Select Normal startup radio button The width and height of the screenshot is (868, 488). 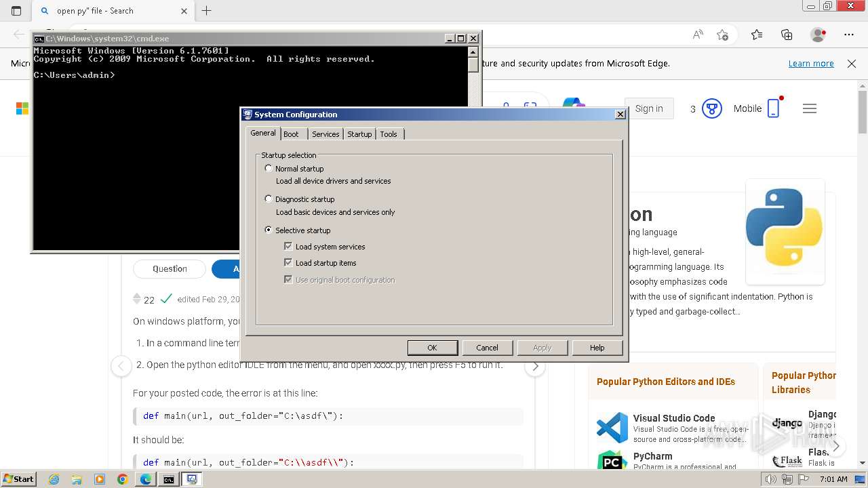tap(269, 168)
